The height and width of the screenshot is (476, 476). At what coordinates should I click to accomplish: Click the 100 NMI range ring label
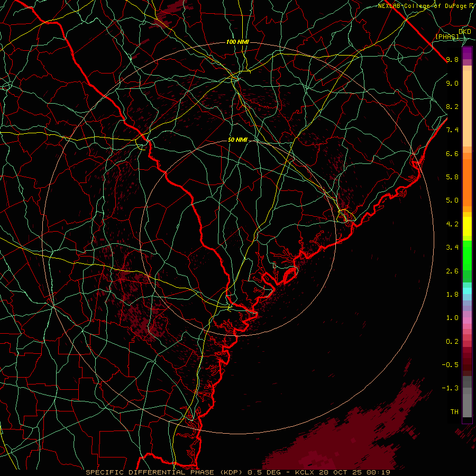(237, 42)
